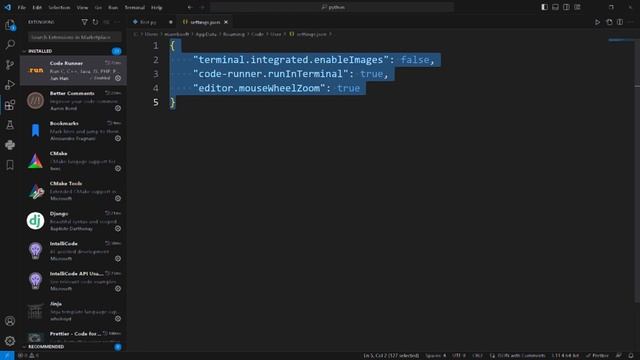Open the remote window indicator

[x=7, y=356]
